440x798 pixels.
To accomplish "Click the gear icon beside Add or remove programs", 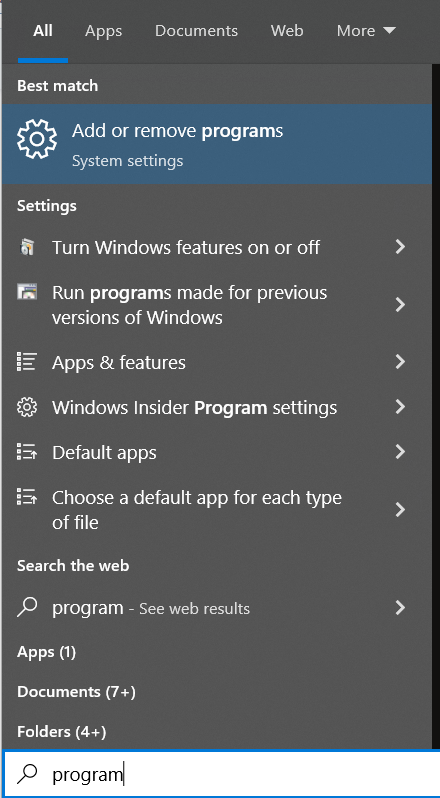I will 37,140.
